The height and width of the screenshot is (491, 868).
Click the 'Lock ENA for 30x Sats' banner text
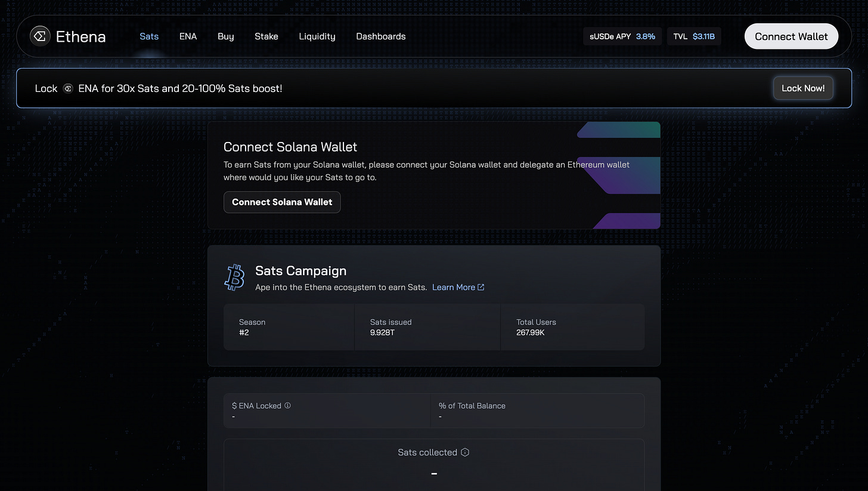159,88
